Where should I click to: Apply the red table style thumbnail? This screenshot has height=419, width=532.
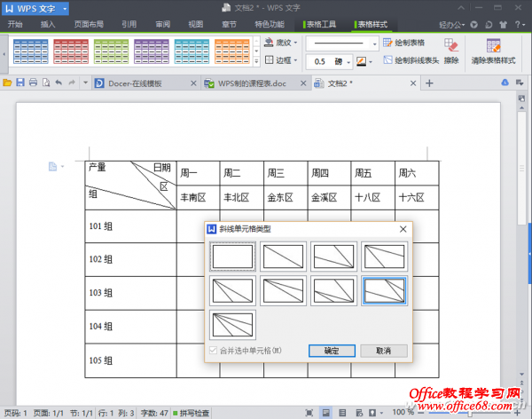point(71,51)
